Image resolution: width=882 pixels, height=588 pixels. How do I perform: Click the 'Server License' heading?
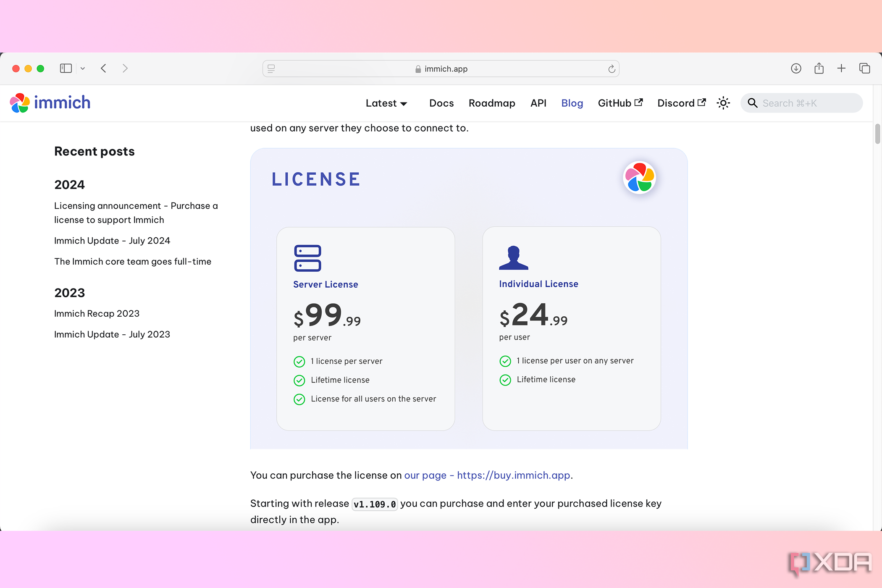tap(325, 284)
